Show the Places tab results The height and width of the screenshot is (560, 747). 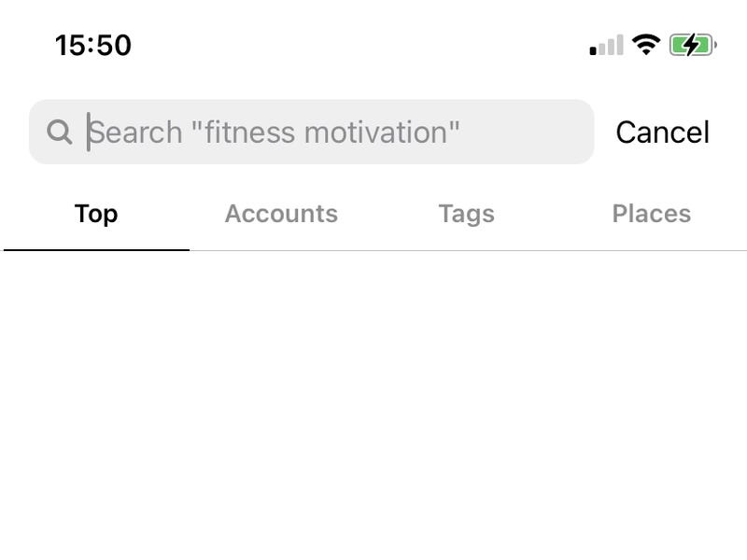click(x=651, y=214)
